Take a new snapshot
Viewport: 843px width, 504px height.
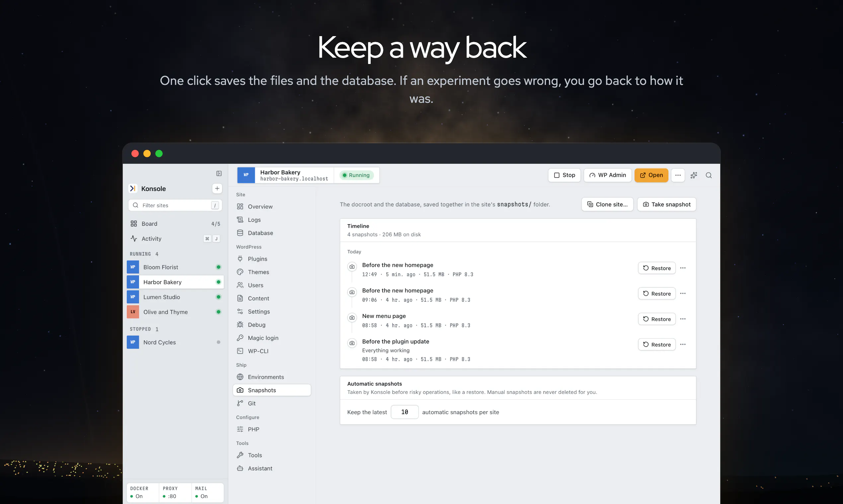(x=666, y=204)
